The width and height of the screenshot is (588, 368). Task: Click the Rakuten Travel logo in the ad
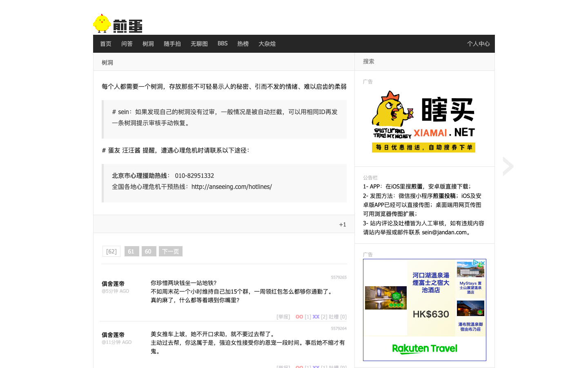(424, 349)
